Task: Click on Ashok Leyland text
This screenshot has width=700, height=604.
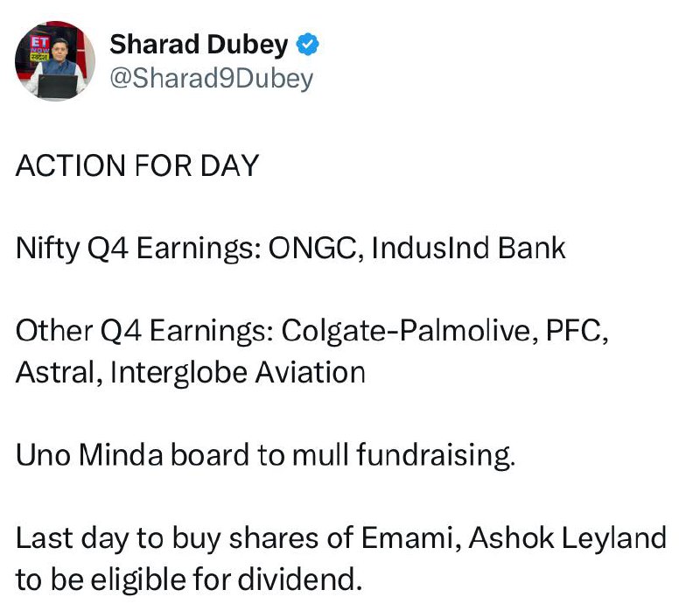Action: (568, 538)
